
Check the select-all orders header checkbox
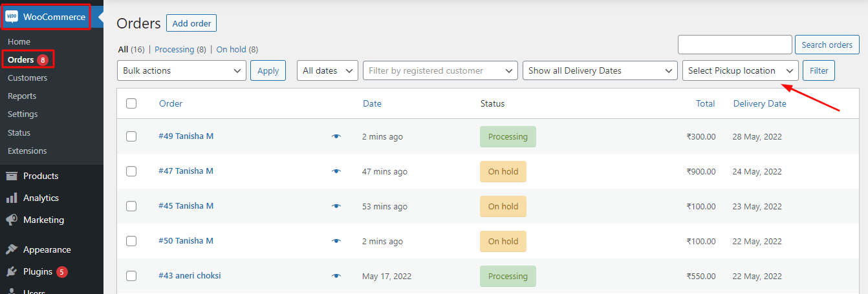point(131,103)
